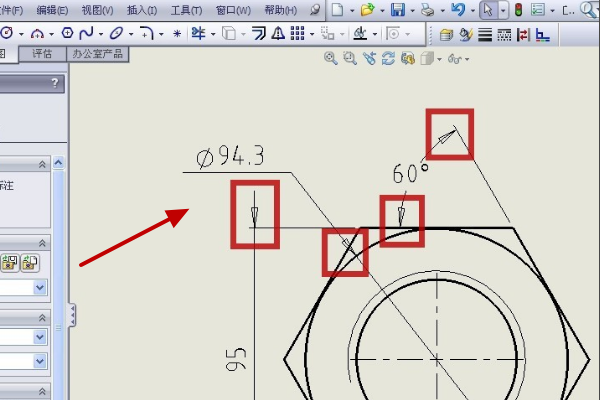Screen dimensions: 600x400
Task: Collapse the first panel section chevron
Action: [42, 165]
